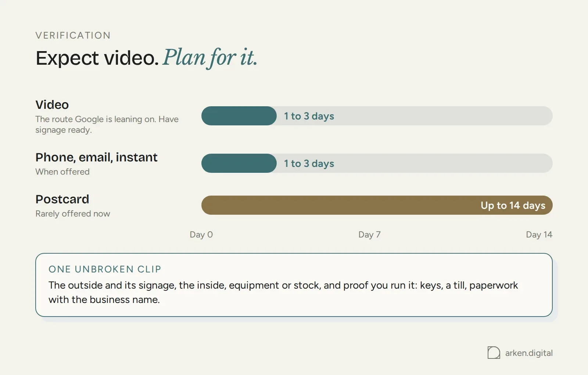Click the 'ONE UNBROKEN CLIP' callout title

coord(105,269)
